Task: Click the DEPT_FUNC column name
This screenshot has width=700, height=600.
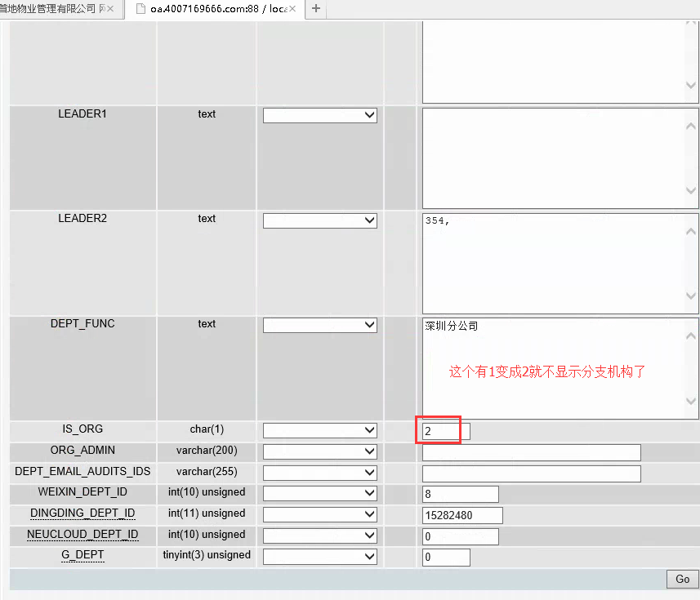Action: point(82,323)
